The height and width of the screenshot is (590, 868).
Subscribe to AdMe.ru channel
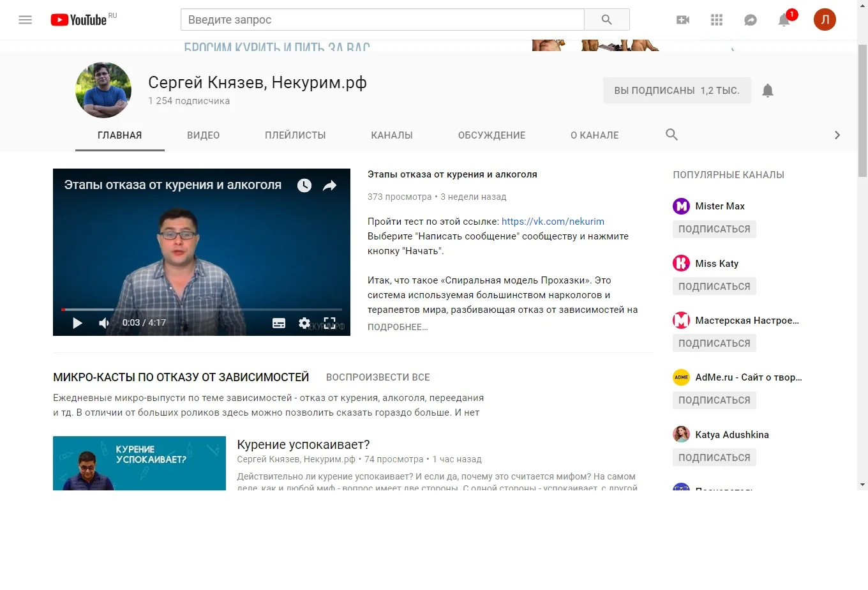click(x=714, y=400)
